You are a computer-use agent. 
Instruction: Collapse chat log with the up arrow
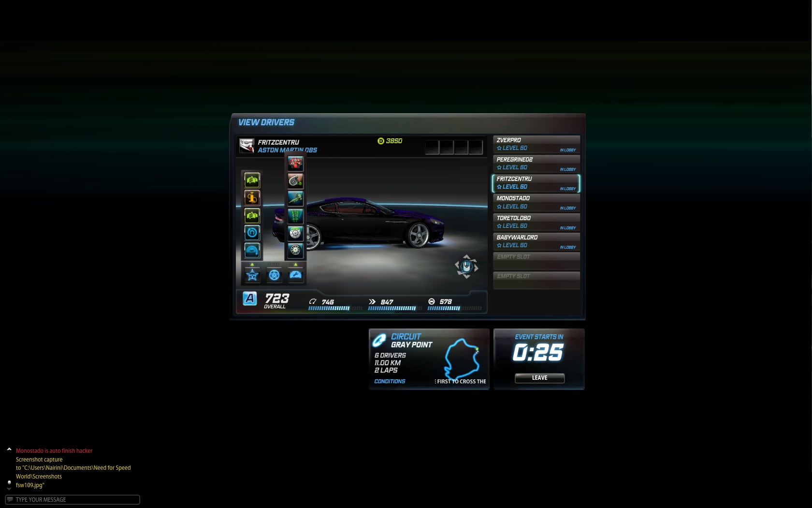9,449
